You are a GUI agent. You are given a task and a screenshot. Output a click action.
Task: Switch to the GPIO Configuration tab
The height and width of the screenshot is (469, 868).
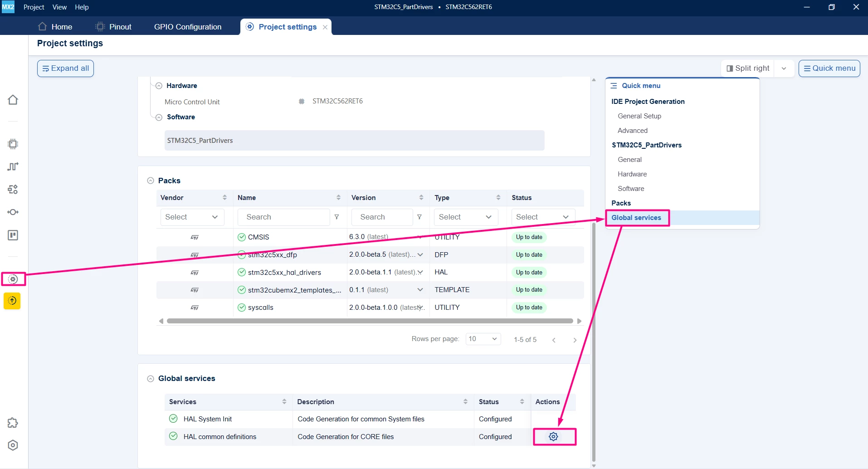[188, 27]
